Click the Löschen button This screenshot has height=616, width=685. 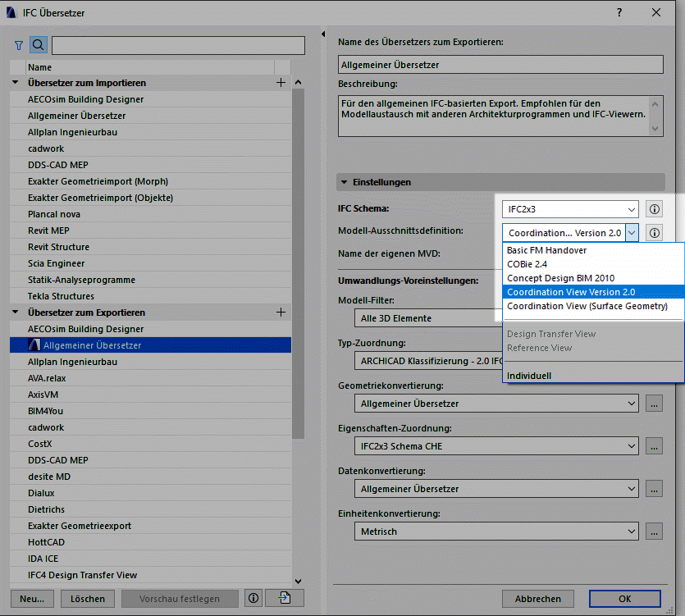88,599
